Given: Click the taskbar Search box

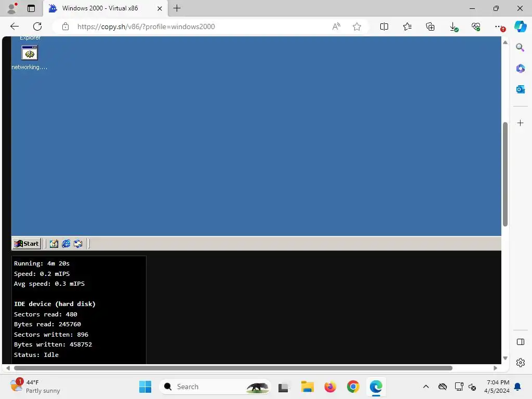Looking at the screenshot, I should tap(215, 387).
